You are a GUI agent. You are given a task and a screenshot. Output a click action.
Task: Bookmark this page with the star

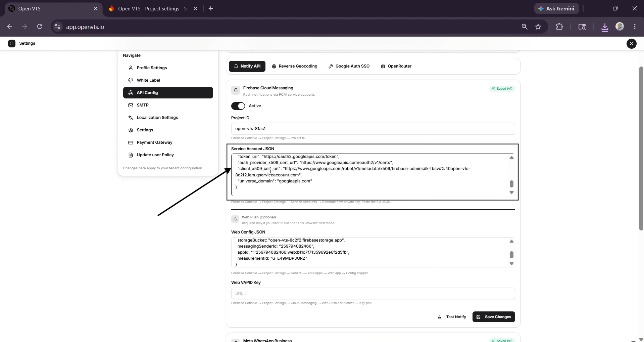point(538,27)
